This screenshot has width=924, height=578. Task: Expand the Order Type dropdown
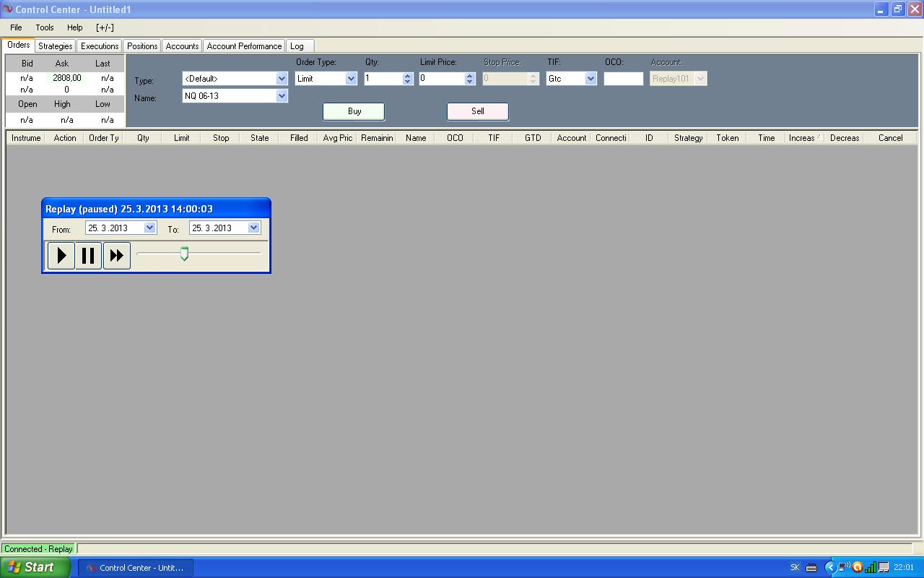(x=351, y=79)
